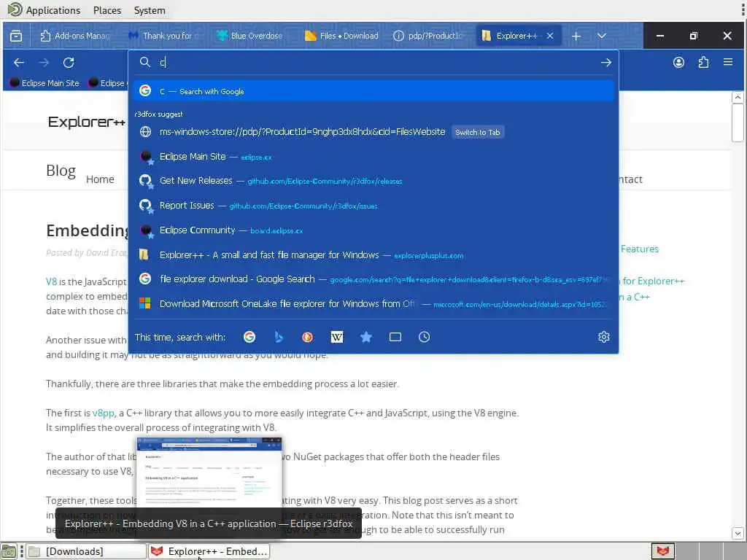Click the forward navigation arrow
The height and width of the screenshot is (560, 747).
pos(44,63)
